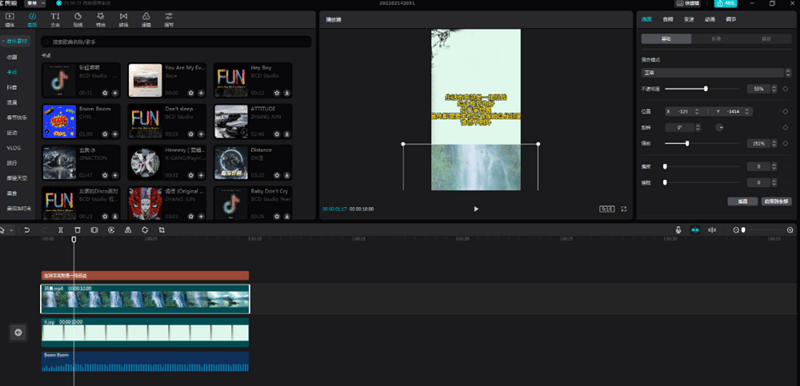Click the scale percentage stepper arrows
Viewport: 800px width, 386px height.
(774, 143)
